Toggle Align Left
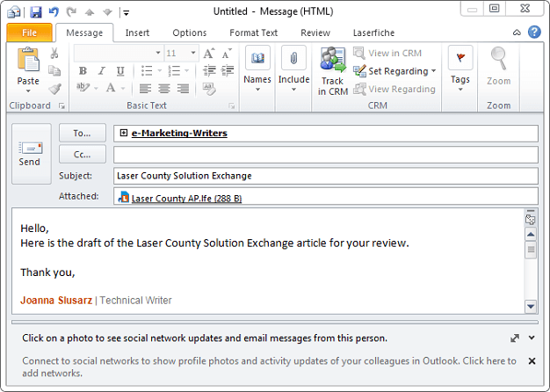Image resolution: width=550 pixels, height=392 pixels. (x=145, y=88)
